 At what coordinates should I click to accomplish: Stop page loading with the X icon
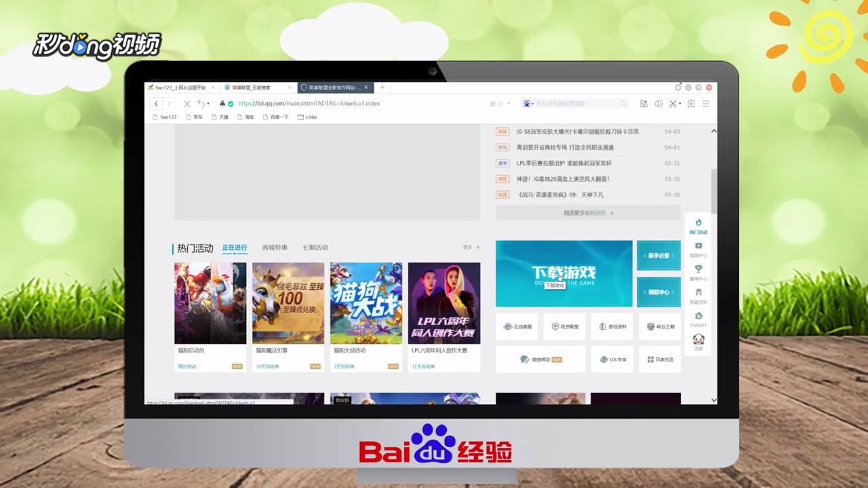tap(186, 104)
